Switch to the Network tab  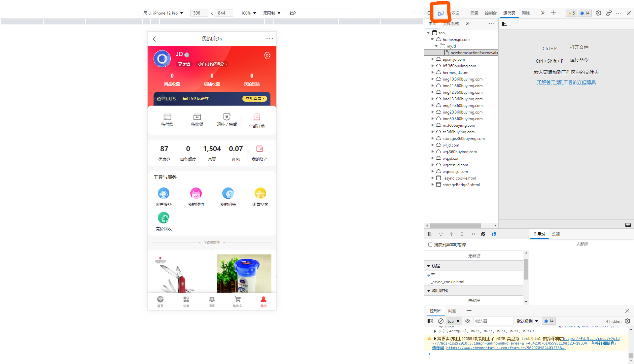[526, 13]
